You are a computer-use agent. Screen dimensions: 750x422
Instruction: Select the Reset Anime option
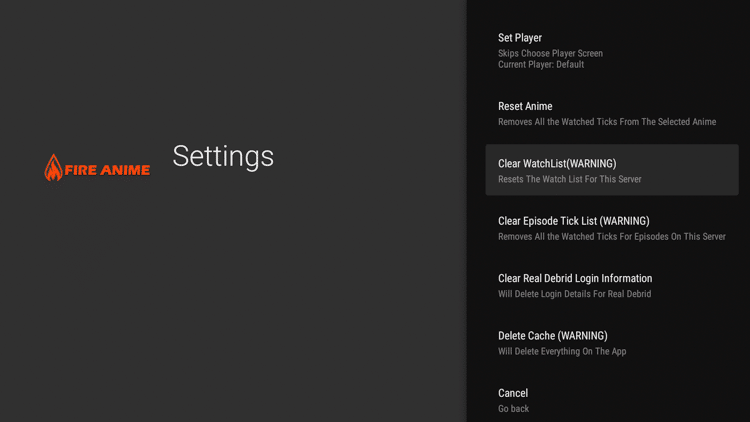tap(525, 106)
